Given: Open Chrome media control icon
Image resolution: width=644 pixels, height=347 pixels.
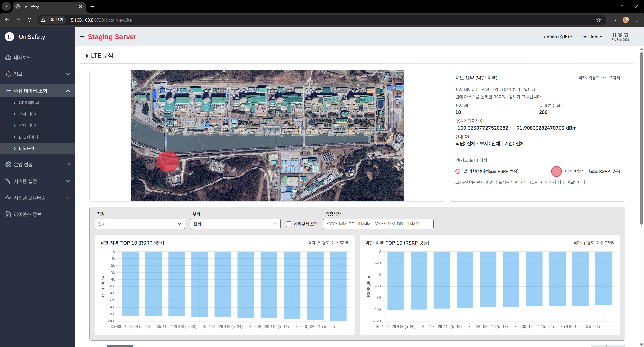Looking at the screenshot, I should pyautogui.click(x=614, y=20).
